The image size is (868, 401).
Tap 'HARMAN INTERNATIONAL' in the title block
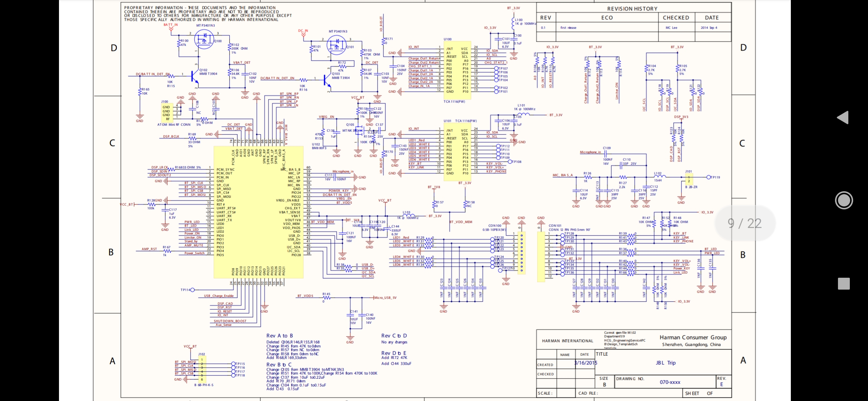568,341
